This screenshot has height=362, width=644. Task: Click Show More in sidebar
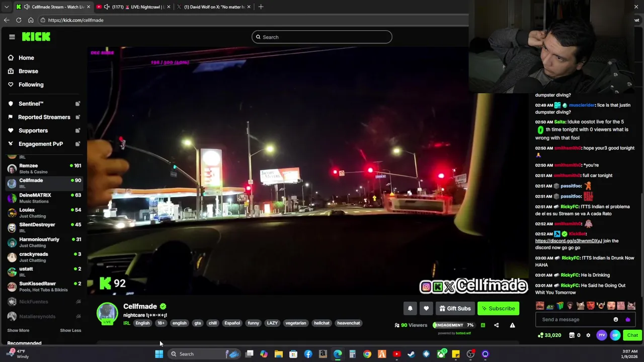(18, 330)
